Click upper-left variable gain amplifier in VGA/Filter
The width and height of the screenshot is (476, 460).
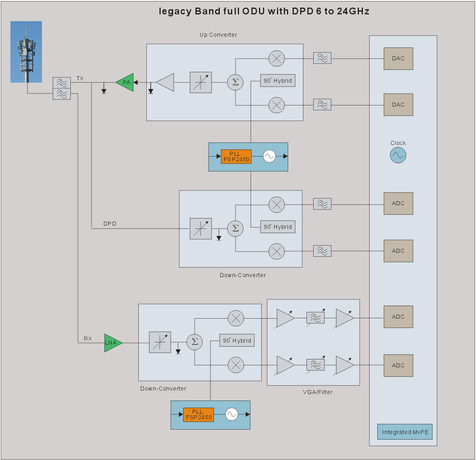(x=285, y=318)
